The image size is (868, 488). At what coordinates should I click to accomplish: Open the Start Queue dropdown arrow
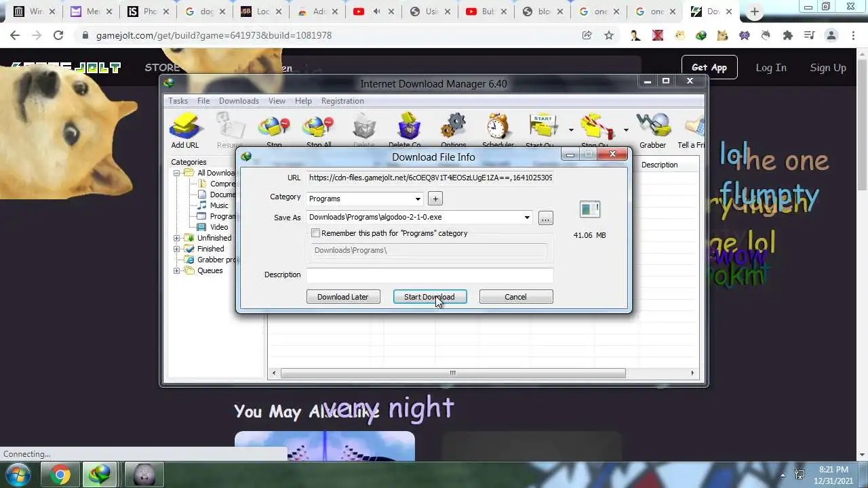(x=571, y=130)
